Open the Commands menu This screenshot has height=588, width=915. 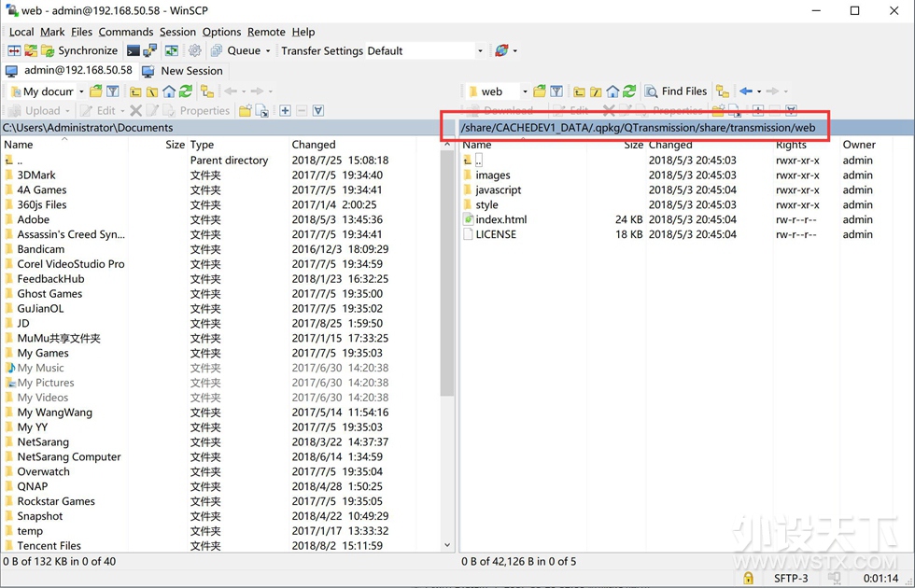point(125,32)
